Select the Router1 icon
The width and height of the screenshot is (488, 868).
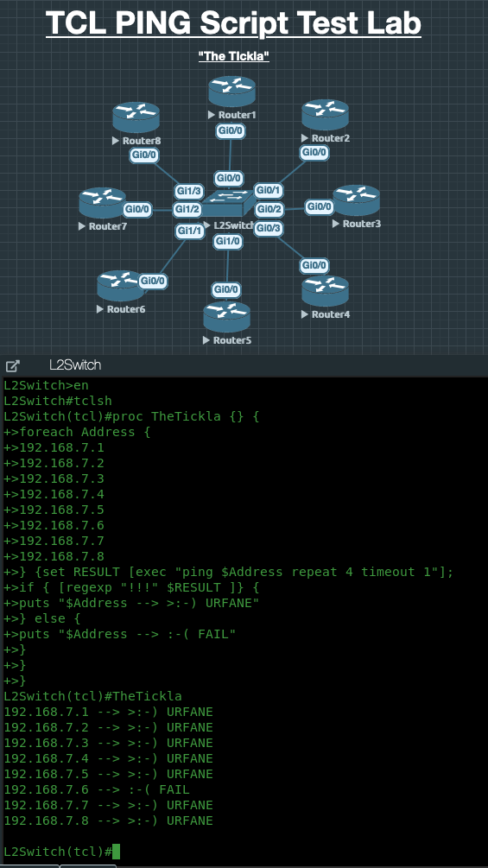point(231,92)
